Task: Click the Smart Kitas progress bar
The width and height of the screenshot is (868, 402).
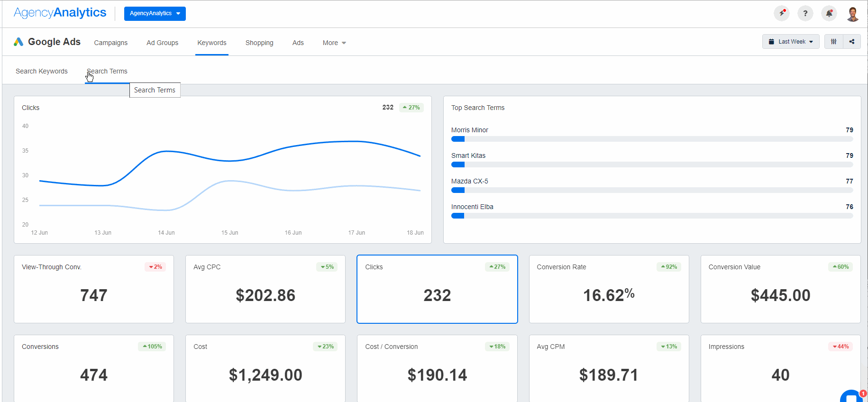Action: tap(652, 165)
